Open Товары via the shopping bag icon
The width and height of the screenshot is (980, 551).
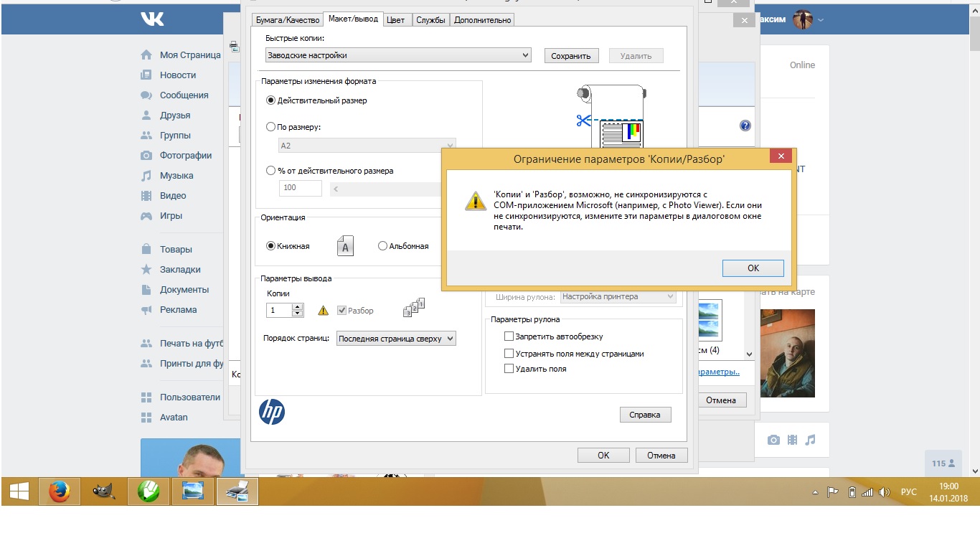pos(146,250)
